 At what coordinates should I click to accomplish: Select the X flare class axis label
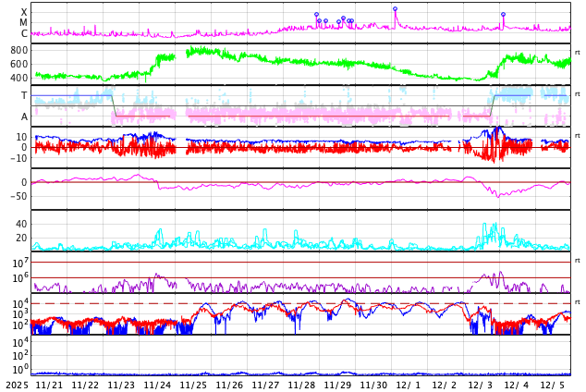pos(24,12)
